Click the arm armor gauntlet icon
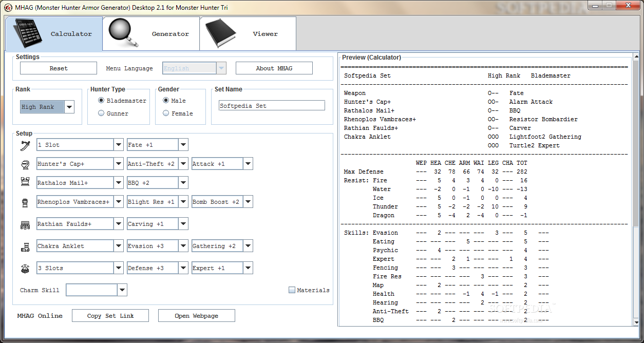 point(25,202)
